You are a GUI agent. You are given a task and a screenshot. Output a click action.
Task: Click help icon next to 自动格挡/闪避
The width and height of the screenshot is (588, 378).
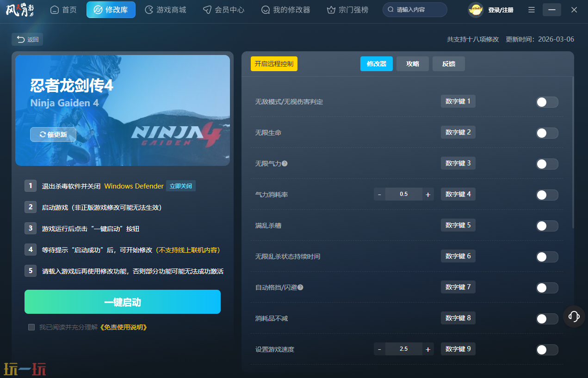click(300, 287)
